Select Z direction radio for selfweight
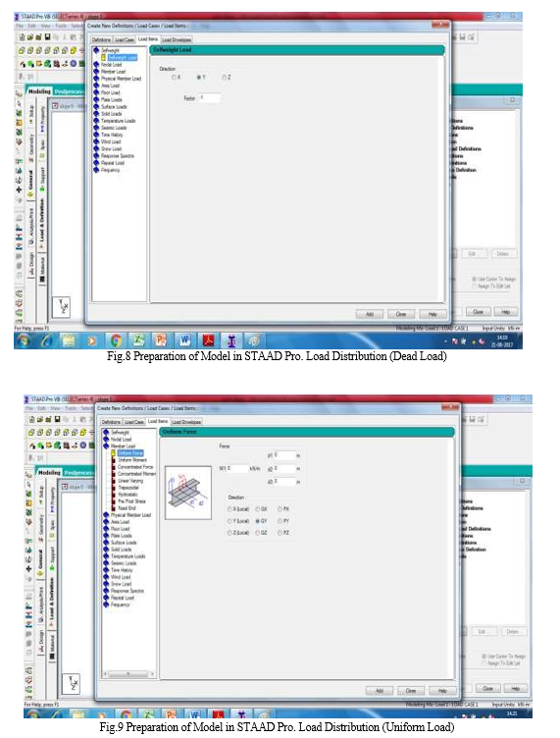This screenshot has width=560, height=738. coord(225,78)
